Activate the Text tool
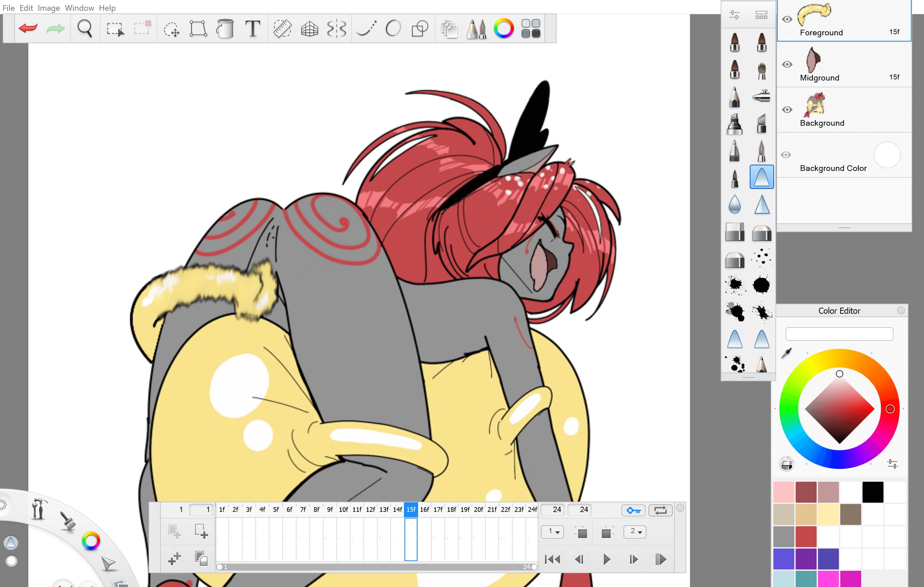The height and width of the screenshot is (587, 924). 253,28
